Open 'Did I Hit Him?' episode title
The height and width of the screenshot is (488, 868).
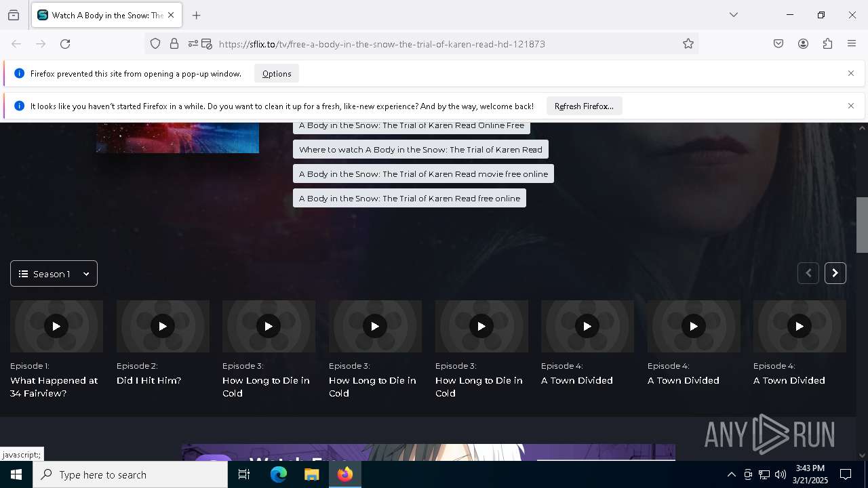[x=149, y=381]
